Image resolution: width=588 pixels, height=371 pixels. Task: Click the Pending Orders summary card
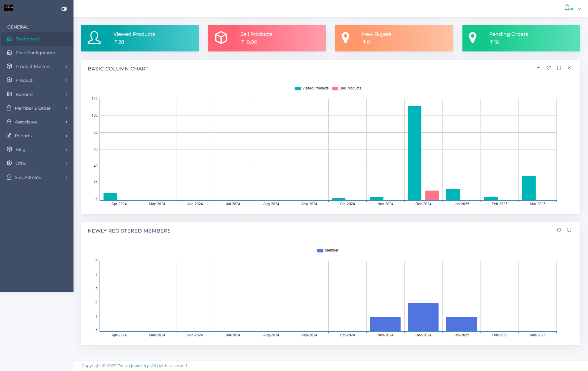pyautogui.click(x=521, y=38)
